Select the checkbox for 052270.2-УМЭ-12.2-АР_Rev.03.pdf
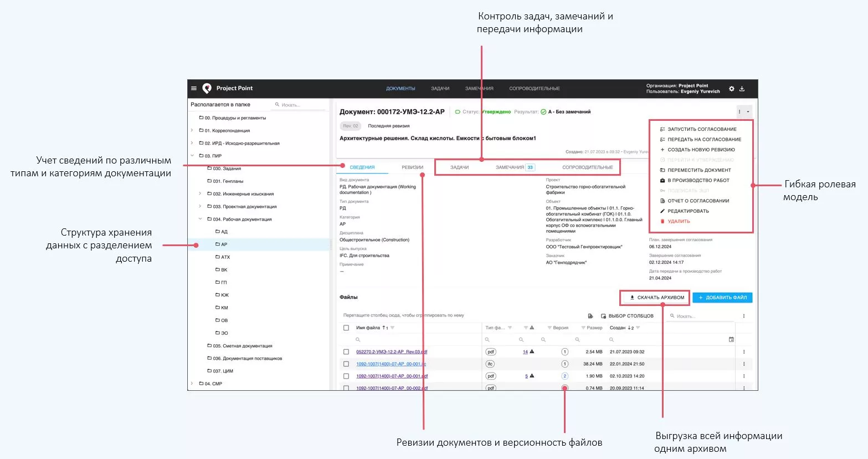 click(x=346, y=351)
